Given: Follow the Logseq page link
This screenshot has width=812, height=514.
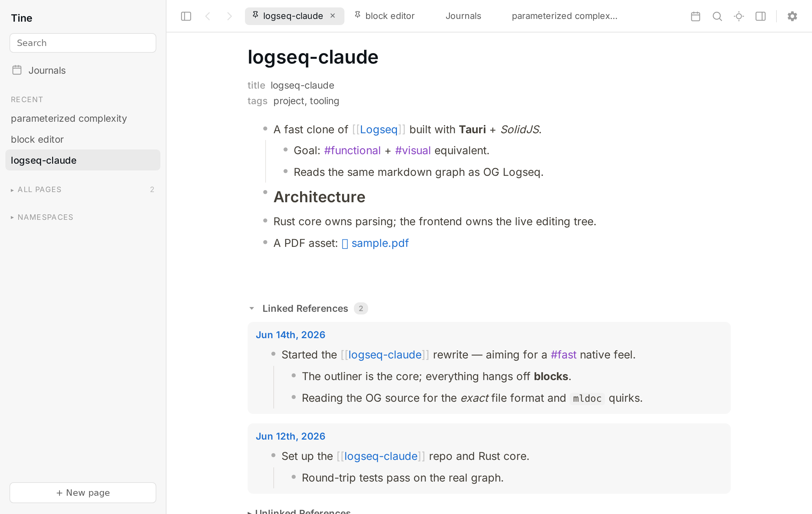Looking at the screenshot, I should click(379, 130).
